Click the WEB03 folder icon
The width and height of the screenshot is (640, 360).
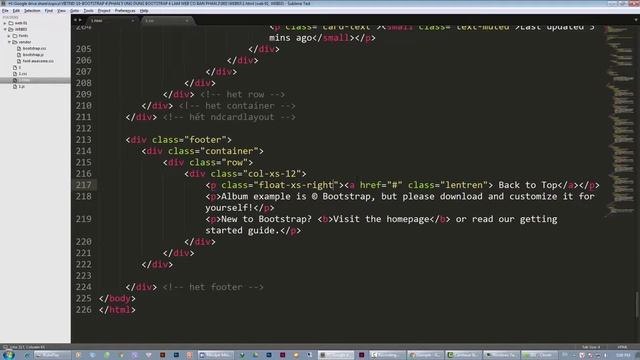tap(11, 29)
